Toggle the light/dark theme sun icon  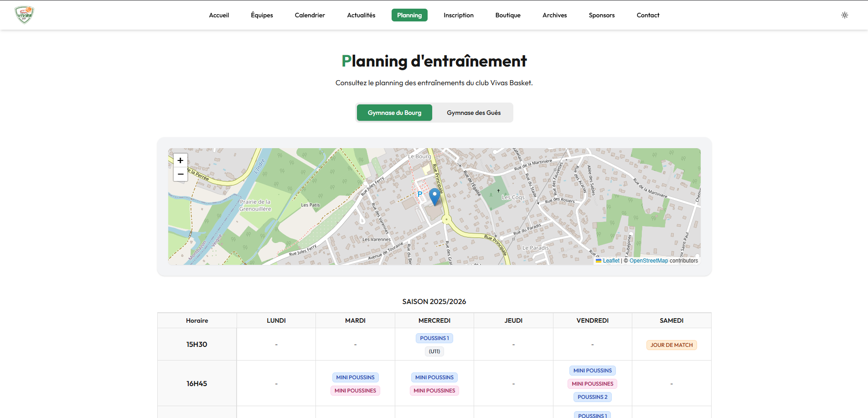pos(845,15)
